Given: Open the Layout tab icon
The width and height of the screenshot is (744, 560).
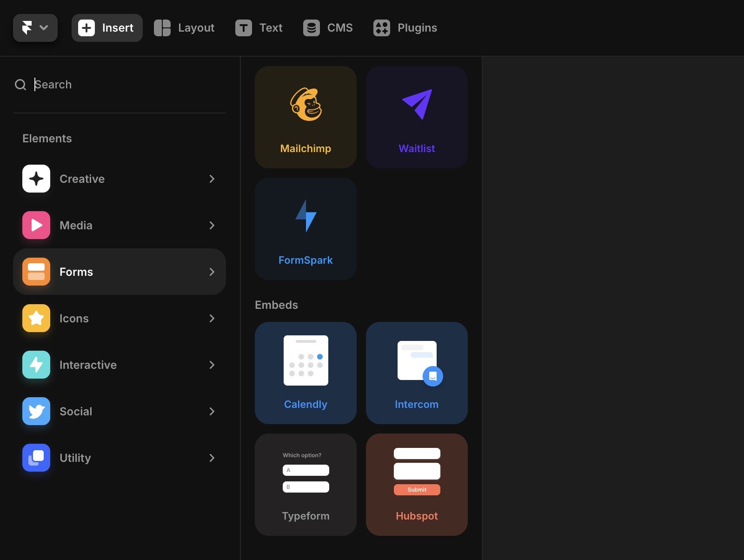Looking at the screenshot, I should (x=162, y=28).
